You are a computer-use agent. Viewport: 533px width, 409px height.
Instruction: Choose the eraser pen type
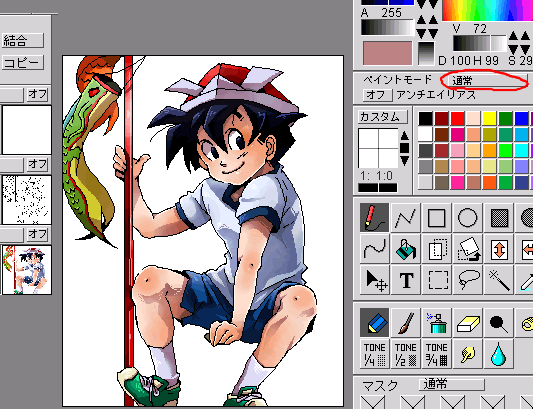click(468, 323)
